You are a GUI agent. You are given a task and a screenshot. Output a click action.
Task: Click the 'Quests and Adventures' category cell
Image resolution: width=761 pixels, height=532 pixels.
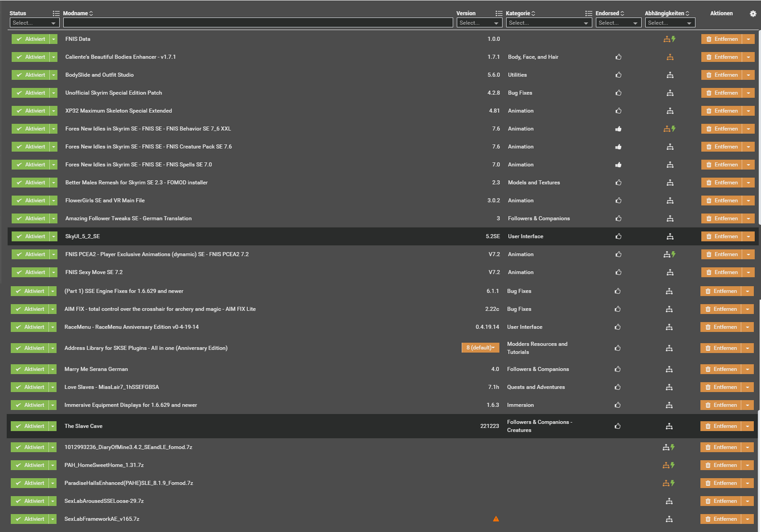(x=536, y=387)
